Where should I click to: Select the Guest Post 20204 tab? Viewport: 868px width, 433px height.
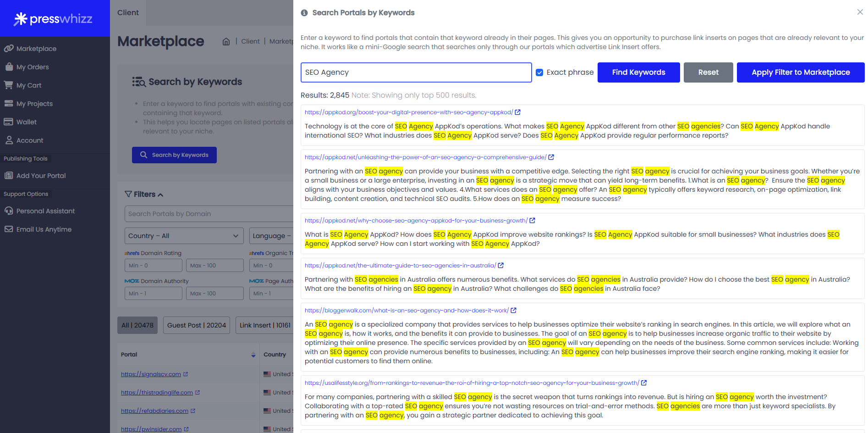pos(197,325)
